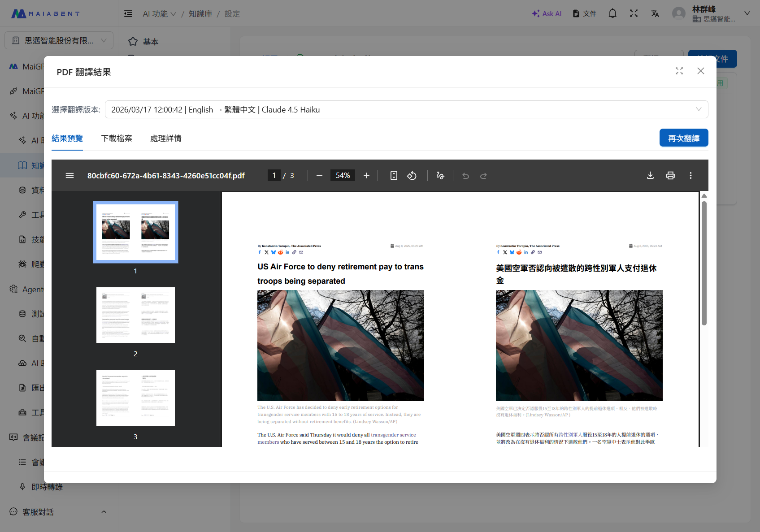Toggle the PDF viewer sidebar menu
The height and width of the screenshot is (532, 760).
tap(69, 176)
